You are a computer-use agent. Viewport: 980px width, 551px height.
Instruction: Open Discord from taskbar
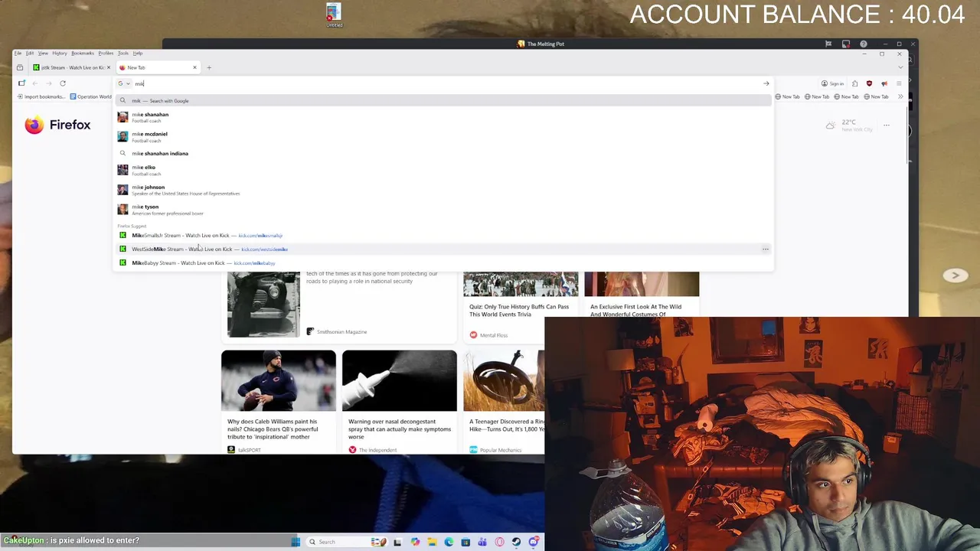click(x=534, y=542)
